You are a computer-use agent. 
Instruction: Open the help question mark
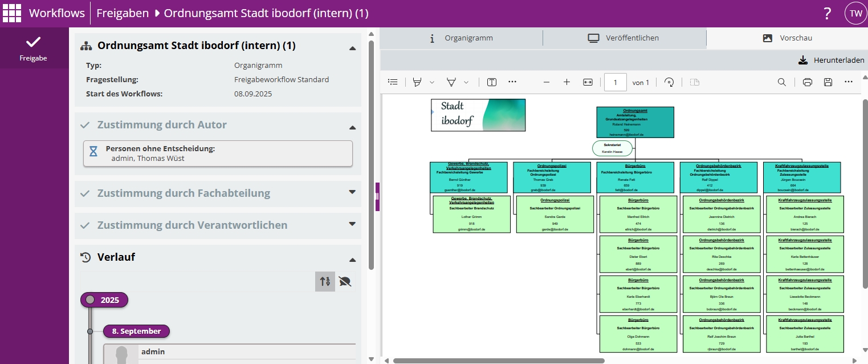click(x=827, y=13)
